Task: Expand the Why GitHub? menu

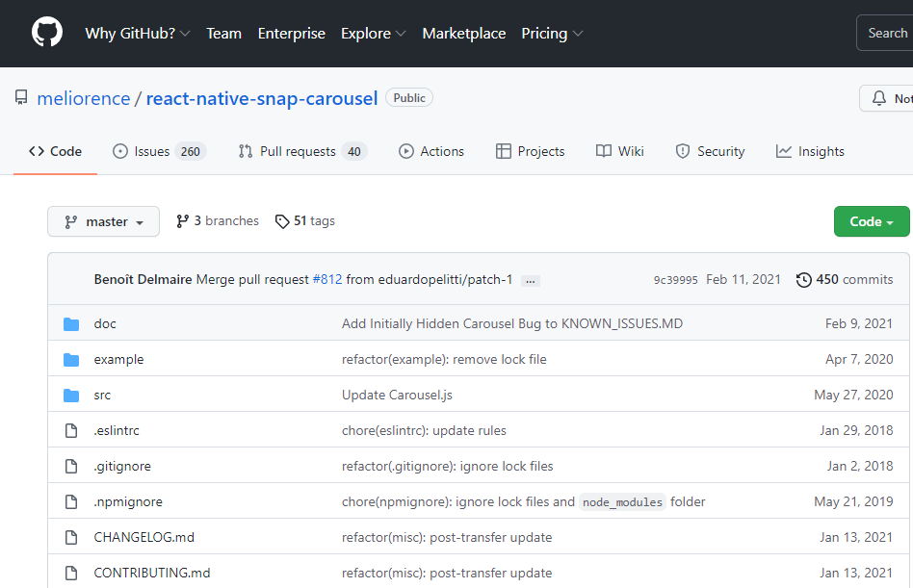Action: 138,33
